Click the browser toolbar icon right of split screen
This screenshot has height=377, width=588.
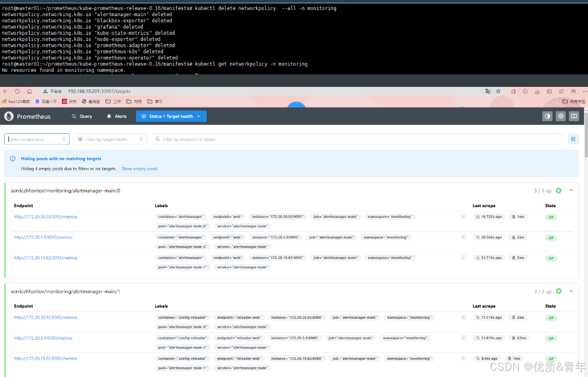tap(562, 91)
